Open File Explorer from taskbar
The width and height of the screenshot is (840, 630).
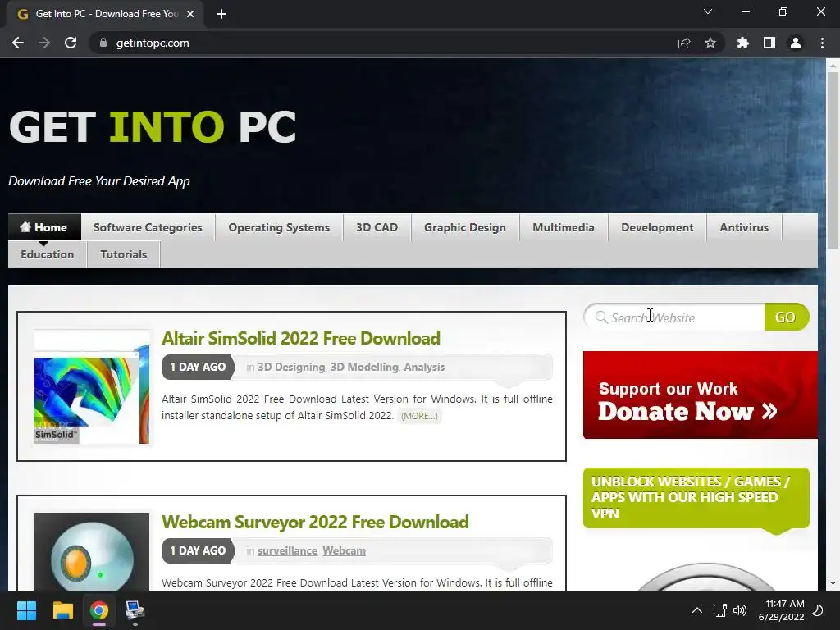click(62, 610)
